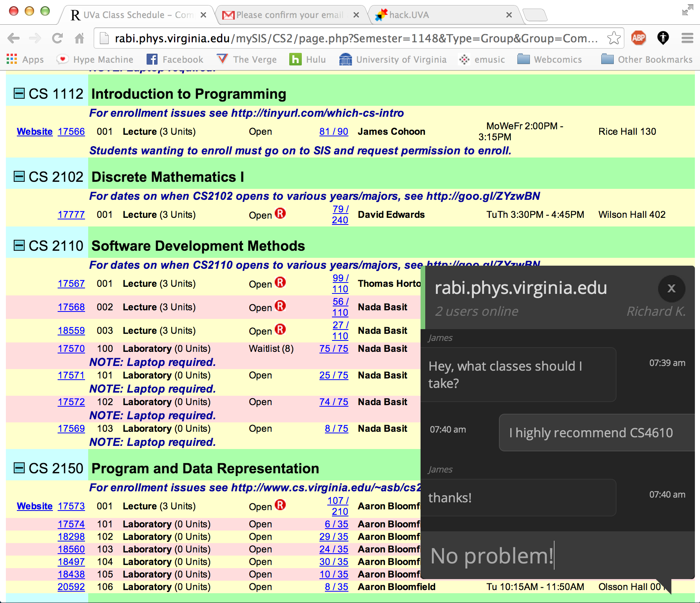
Task: Switch to the hack.UVA tab
Action: tap(443, 15)
